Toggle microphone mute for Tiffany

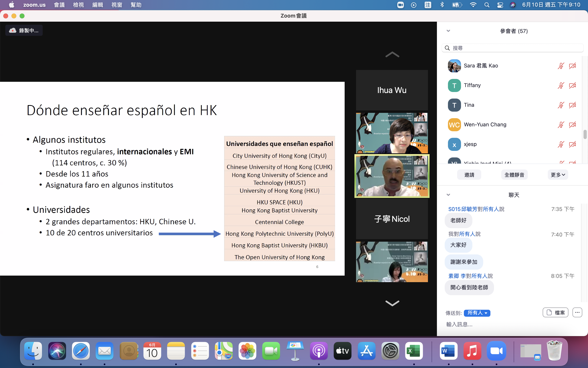561,85
